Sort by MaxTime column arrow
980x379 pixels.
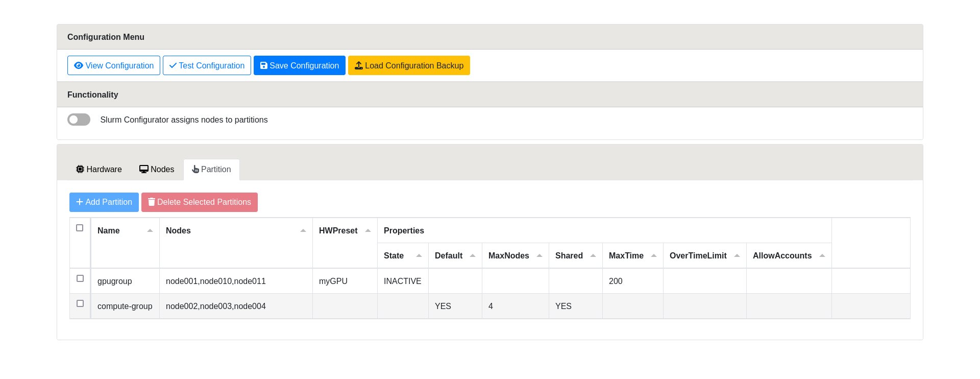pyautogui.click(x=654, y=256)
